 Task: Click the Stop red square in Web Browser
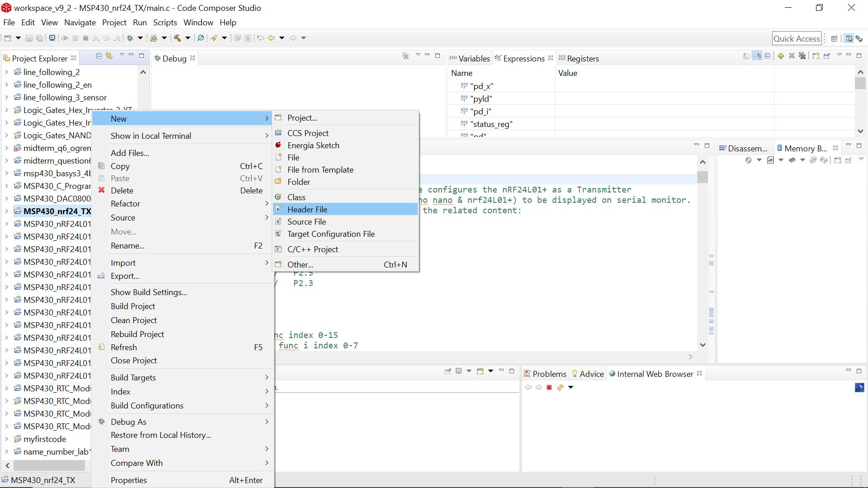click(549, 387)
